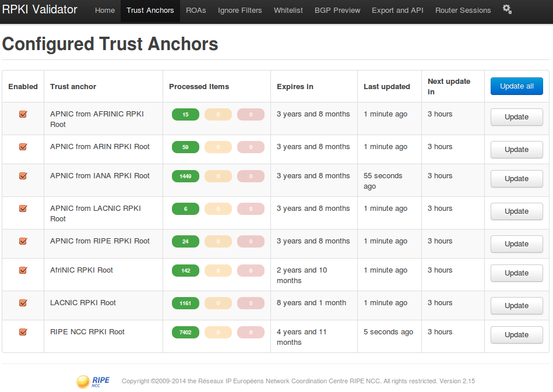553x392 pixels.
Task: Click the Last updated column header
Action: point(387,87)
